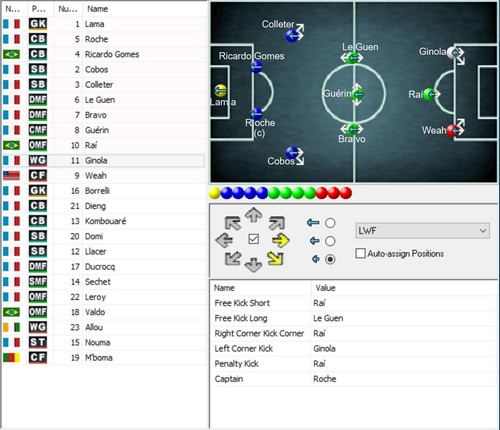Toggle the center checkbox between direction arrows
Viewport: 500px width, 430px height.
[253, 239]
